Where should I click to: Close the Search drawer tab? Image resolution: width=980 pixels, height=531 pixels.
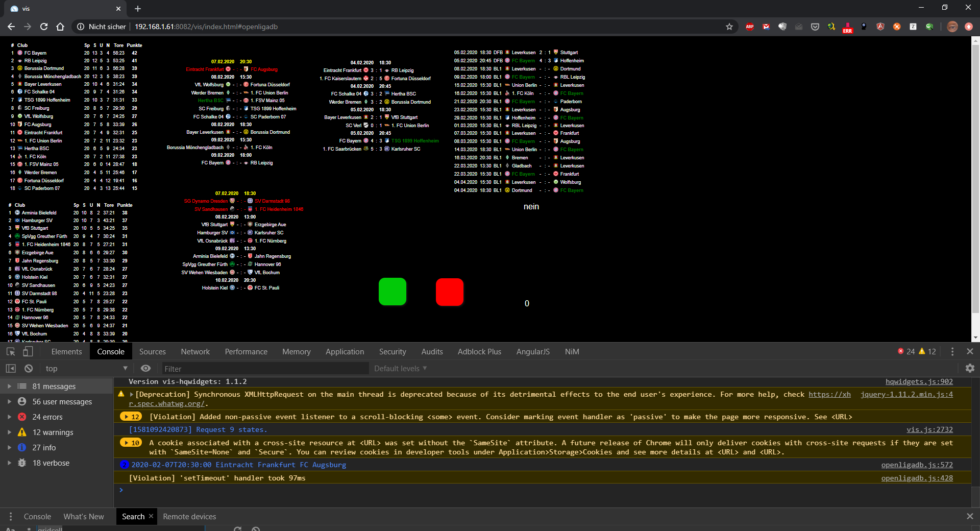point(151,516)
